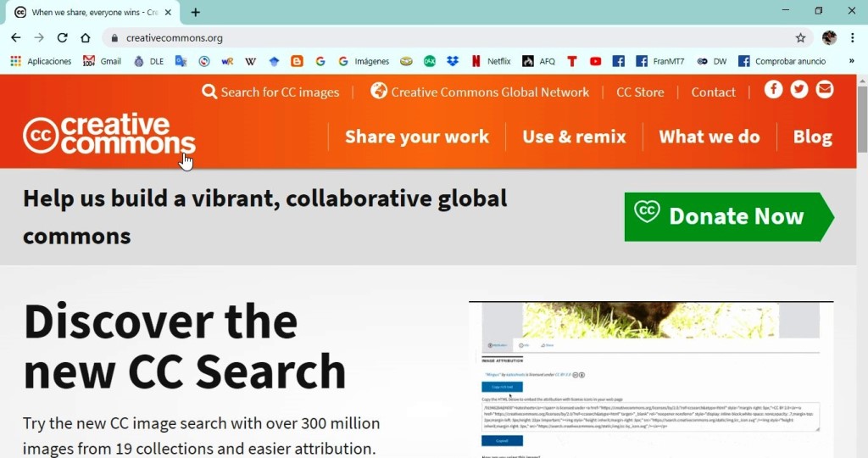Click the page vertical scrollbar thumb
The image size is (868, 458).
pos(862,119)
